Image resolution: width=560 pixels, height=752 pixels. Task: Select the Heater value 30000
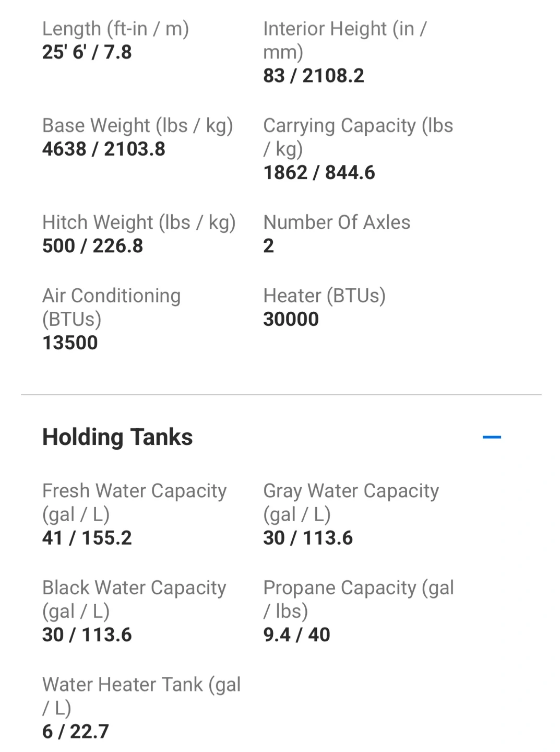(x=291, y=319)
